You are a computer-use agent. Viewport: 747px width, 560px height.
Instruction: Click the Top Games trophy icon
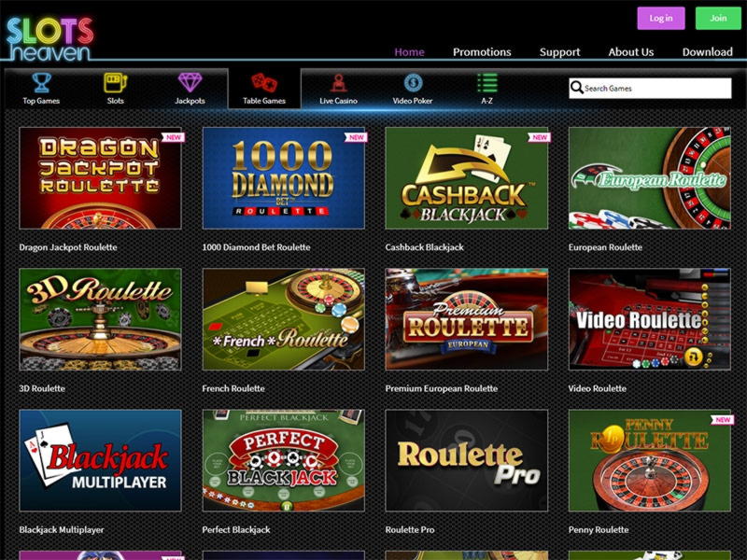point(41,83)
